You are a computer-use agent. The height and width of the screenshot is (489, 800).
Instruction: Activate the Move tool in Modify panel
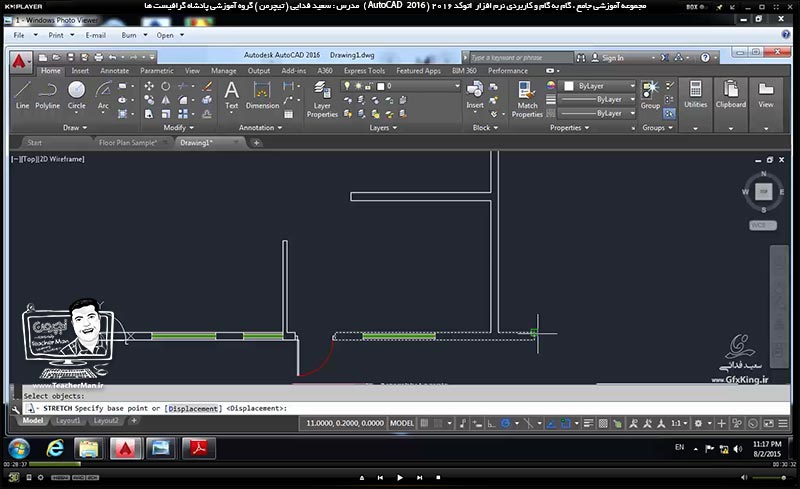pos(149,86)
